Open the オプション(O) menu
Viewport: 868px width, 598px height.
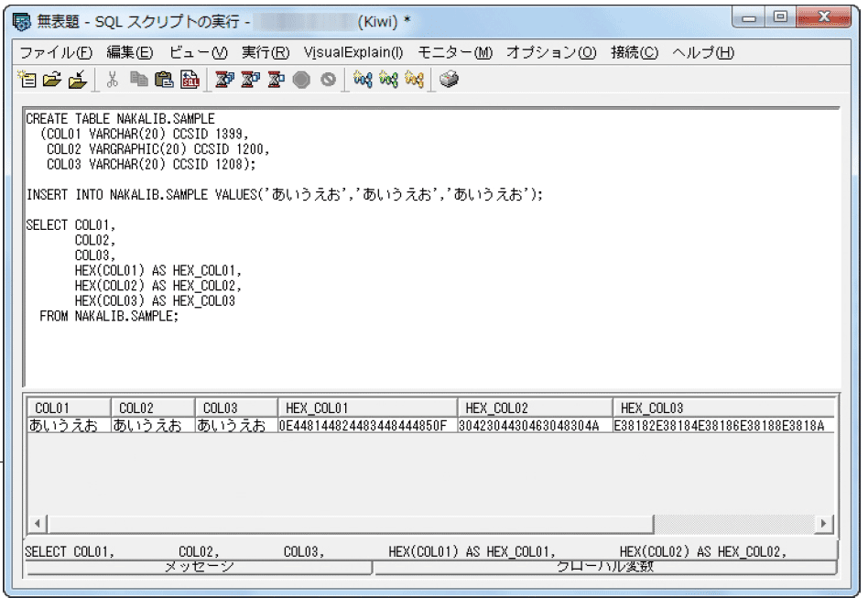(x=551, y=52)
